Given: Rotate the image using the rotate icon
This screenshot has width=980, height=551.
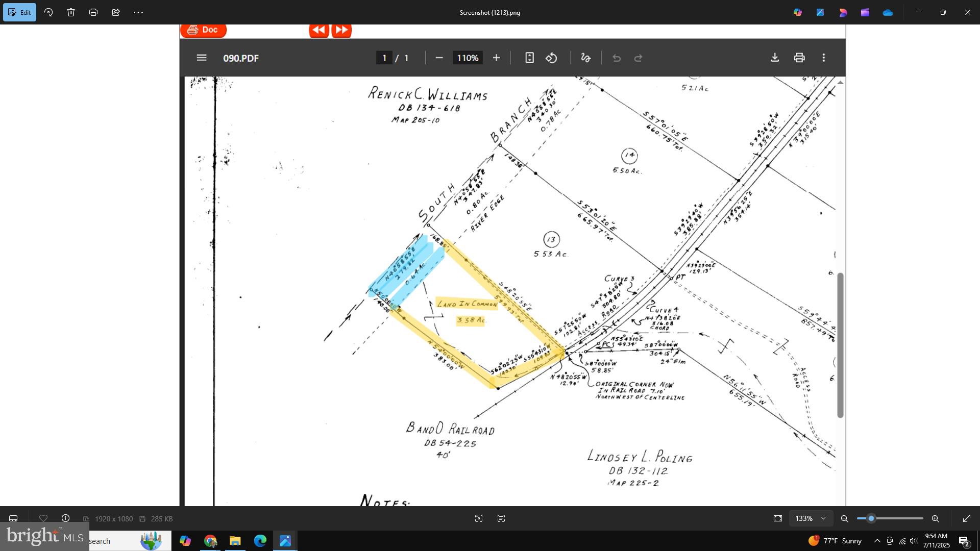Looking at the screenshot, I should click(x=48, y=12).
